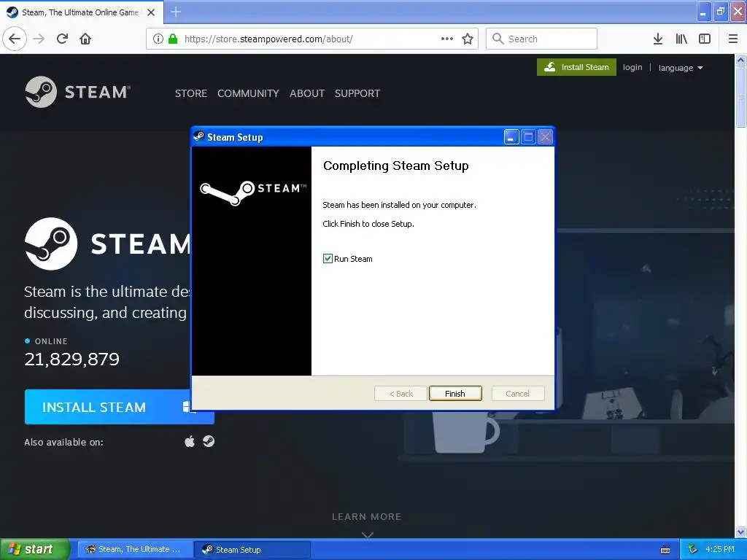This screenshot has height=560, width=747.
Task: Open the COMMUNITY menu
Action: point(248,93)
